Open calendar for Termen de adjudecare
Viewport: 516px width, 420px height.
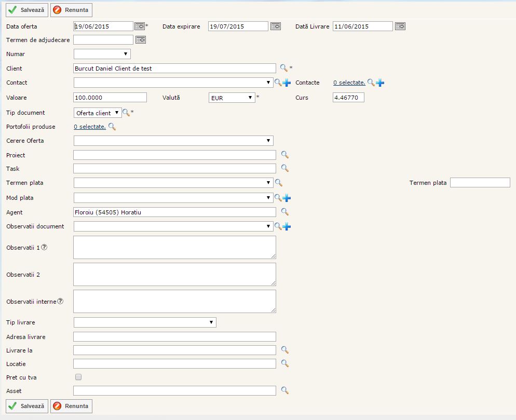pyautogui.click(x=141, y=40)
